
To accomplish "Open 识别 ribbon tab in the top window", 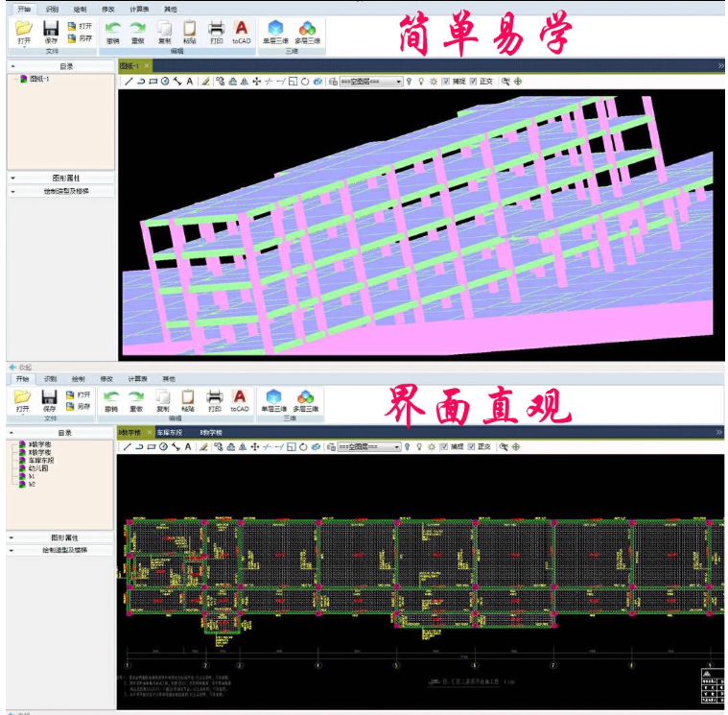I will (51, 9).
